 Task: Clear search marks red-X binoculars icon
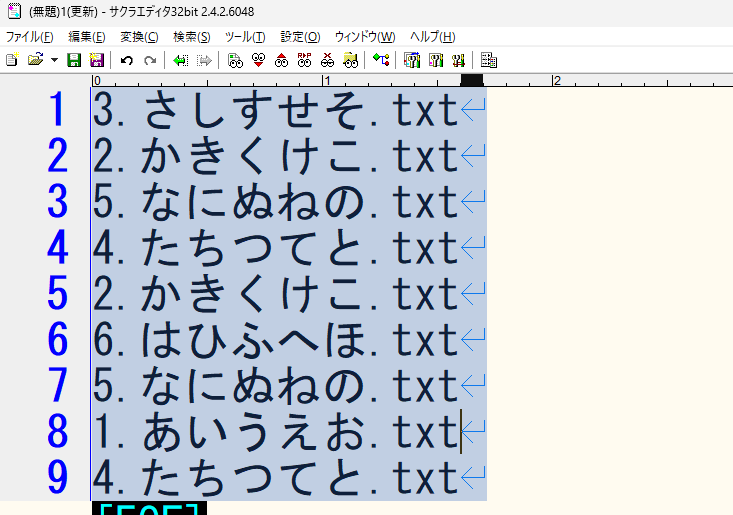tap(327, 60)
